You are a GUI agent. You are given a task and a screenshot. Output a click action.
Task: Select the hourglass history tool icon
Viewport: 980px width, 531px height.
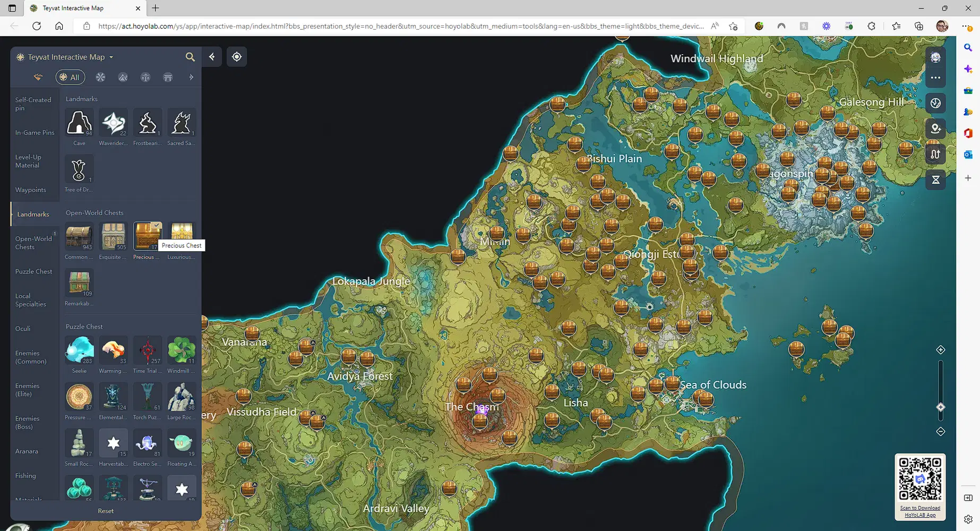[x=935, y=179]
